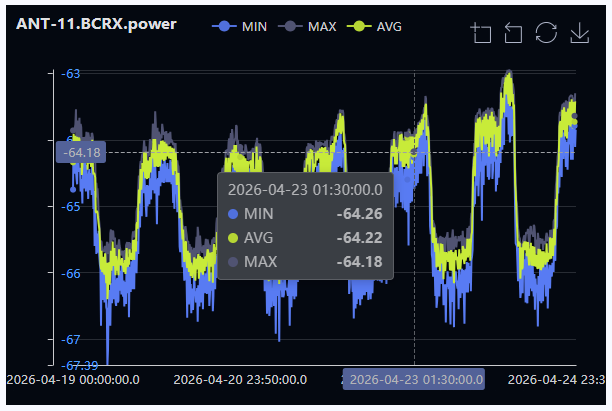Click the highlighted 2026-04-23 01:30:00.0 axis label

(414, 379)
